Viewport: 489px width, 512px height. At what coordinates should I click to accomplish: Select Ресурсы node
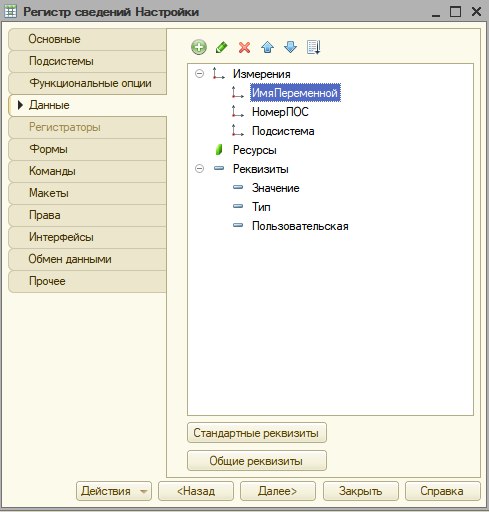click(x=255, y=150)
